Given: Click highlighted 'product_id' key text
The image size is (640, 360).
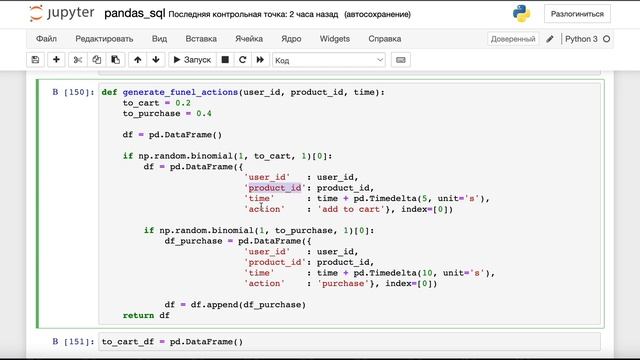Looking at the screenshot, I should click(x=275, y=188).
